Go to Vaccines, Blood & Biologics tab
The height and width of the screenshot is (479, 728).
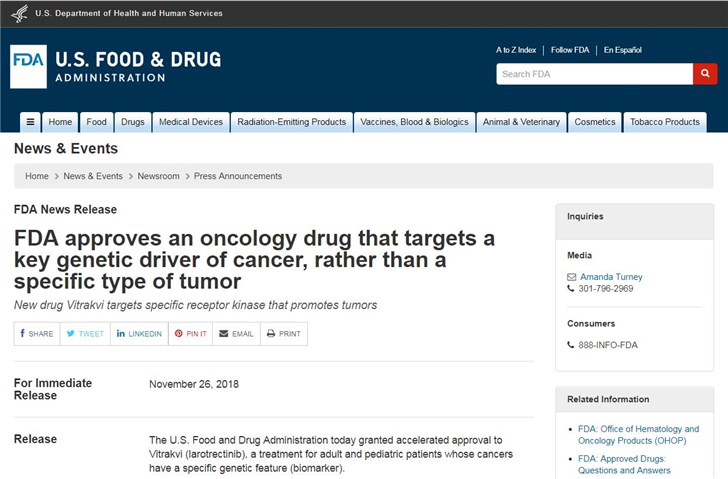tap(414, 122)
